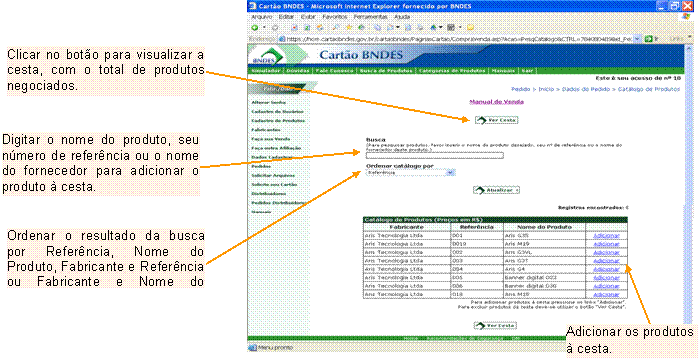700x361 pixels.
Task: Open the Ordenar catálogo por dropdown
Action: tap(410, 172)
